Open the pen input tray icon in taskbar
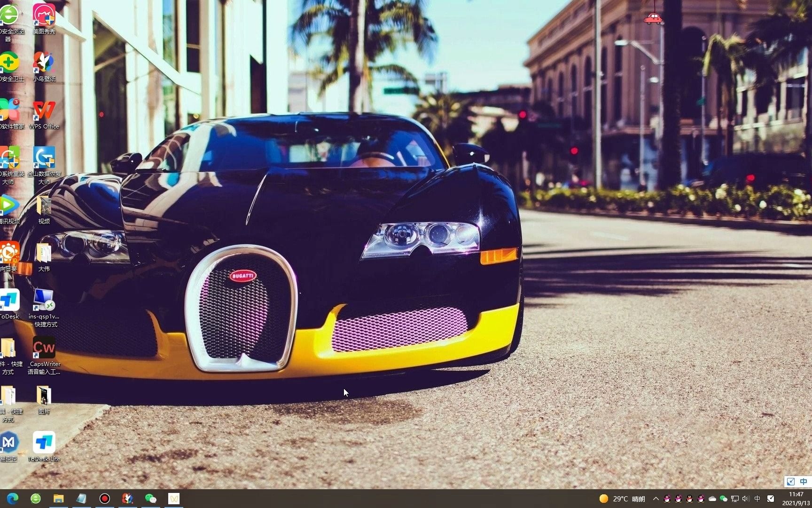This screenshot has height=508, width=812. (771, 499)
